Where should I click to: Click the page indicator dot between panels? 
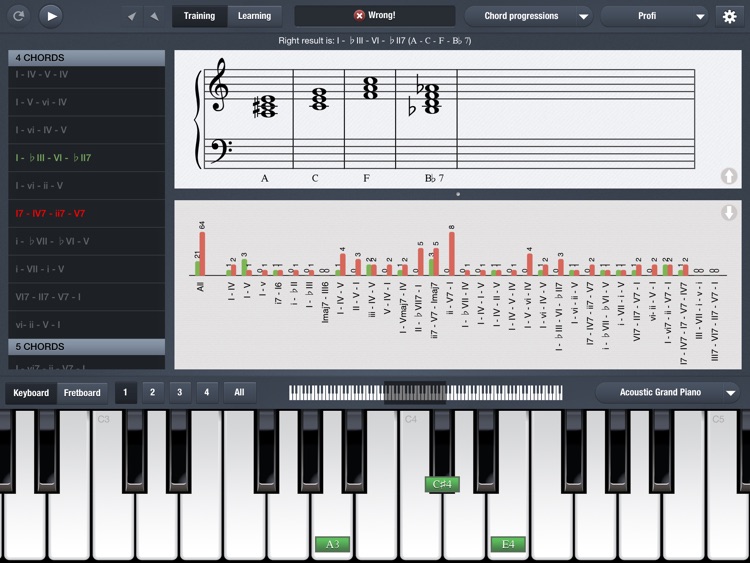click(x=458, y=194)
